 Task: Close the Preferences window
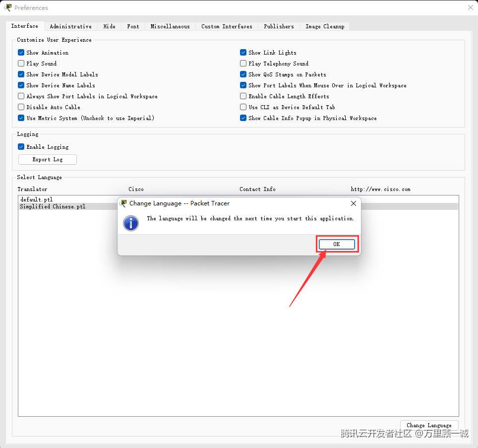(x=471, y=7)
